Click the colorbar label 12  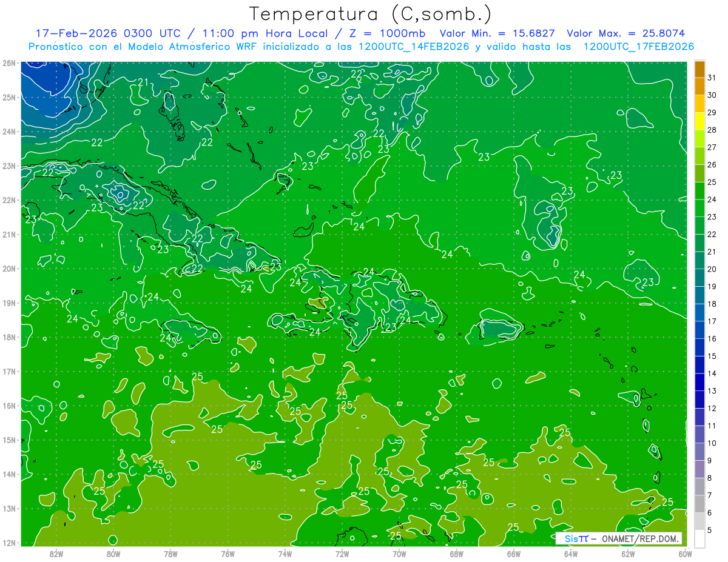(x=712, y=408)
